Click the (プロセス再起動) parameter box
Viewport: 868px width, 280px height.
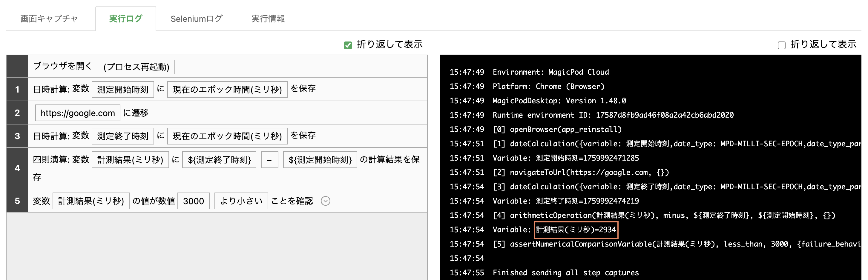136,67
